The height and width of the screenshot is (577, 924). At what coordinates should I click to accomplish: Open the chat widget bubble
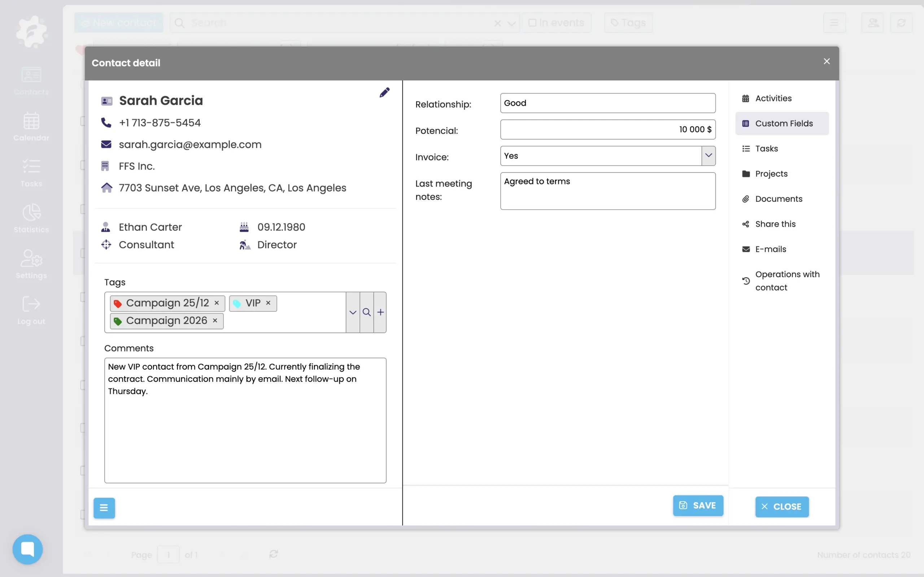pyautogui.click(x=27, y=549)
